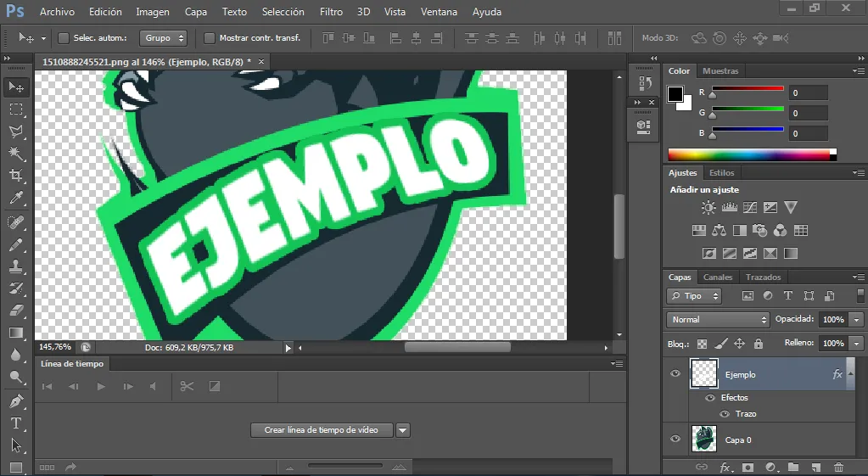This screenshot has width=868, height=476.
Task: Open the Tipo layer filter dropdown
Action: coord(693,296)
